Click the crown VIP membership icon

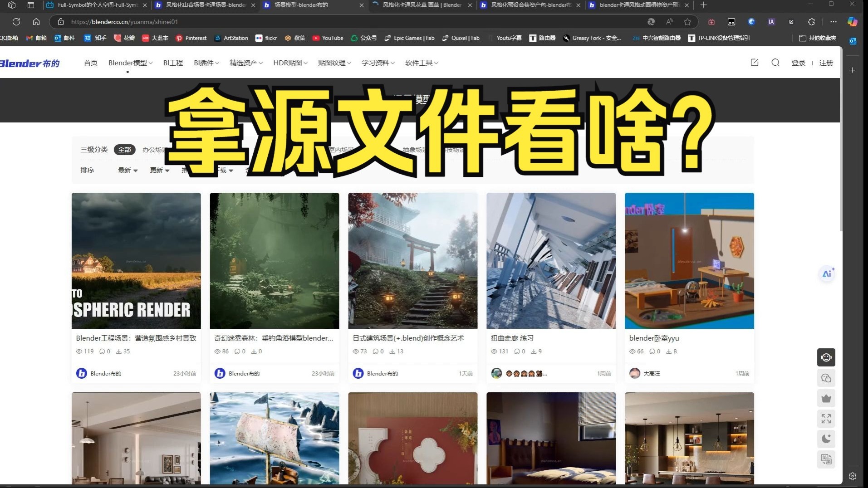(826, 398)
